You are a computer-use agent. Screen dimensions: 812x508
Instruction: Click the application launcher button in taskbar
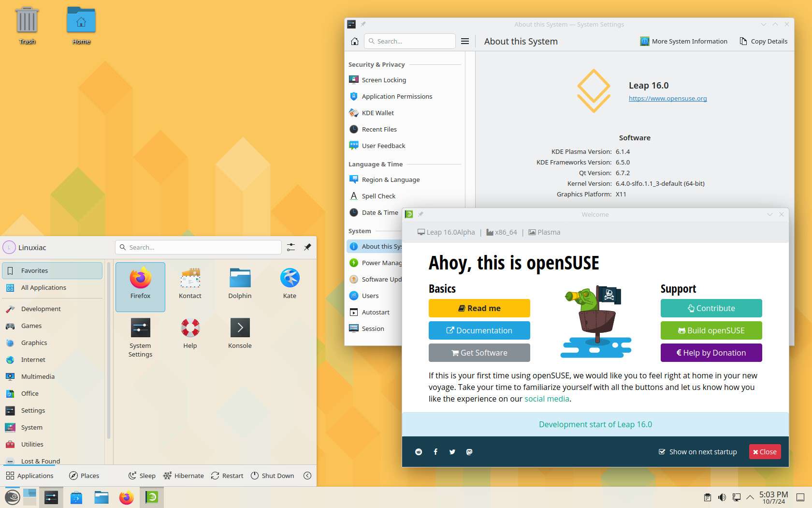pyautogui.click(x=12, y=497)
